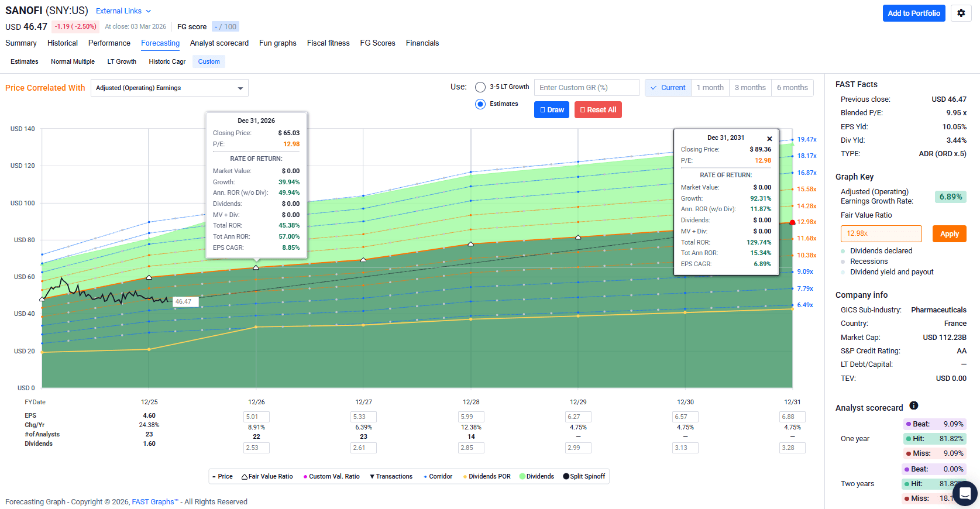This screenshot has width=980, height=509.
Task: Toggle Dividends declared graph key
Action: pos(876,251)
